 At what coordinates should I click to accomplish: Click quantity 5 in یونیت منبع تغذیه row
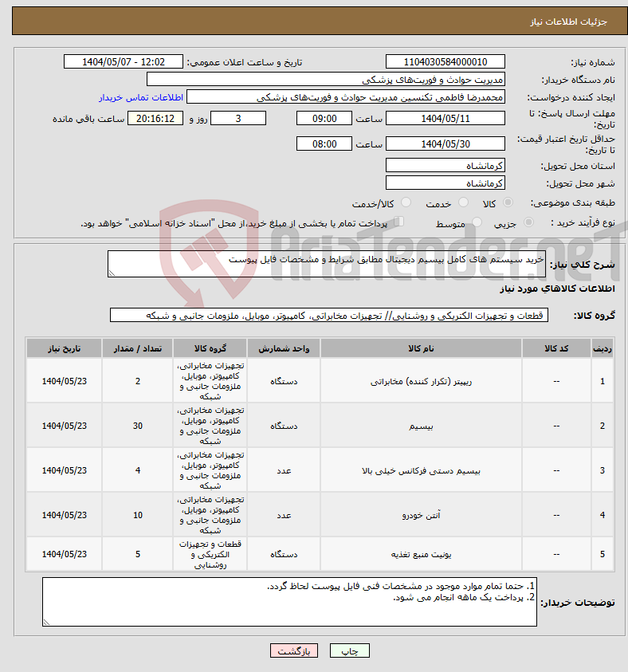(x=138, y=554)
